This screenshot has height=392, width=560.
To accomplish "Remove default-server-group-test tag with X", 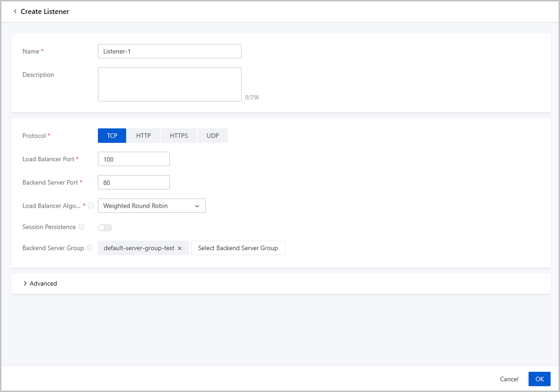I will tap(180, 248).
